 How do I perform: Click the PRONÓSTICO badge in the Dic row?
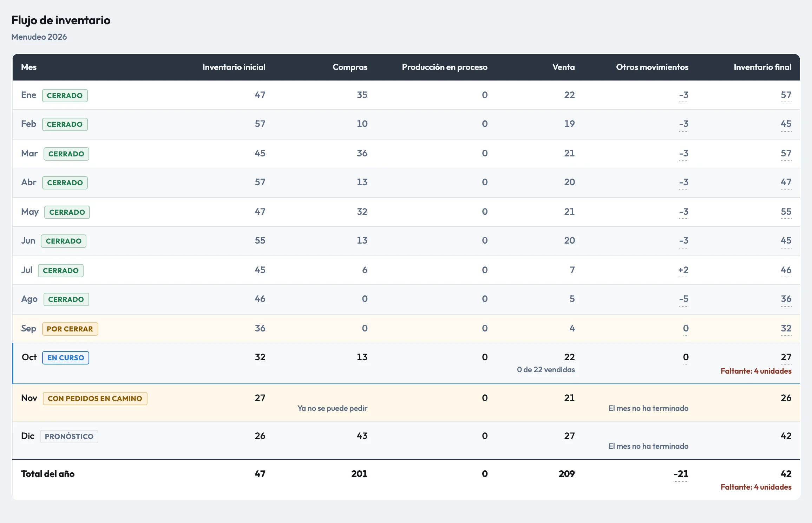pyautogui.click(x=69, y=436)
